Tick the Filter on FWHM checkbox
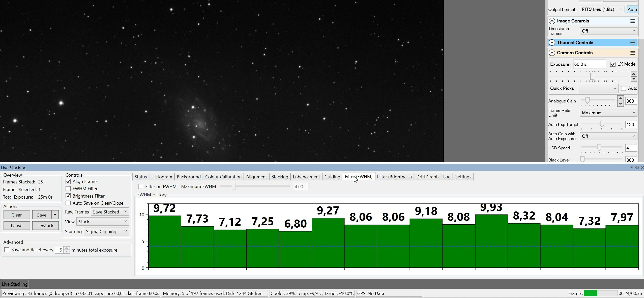The height and width of the screenshot is (298, 644). pyautogui.click(x=141, y=186)
